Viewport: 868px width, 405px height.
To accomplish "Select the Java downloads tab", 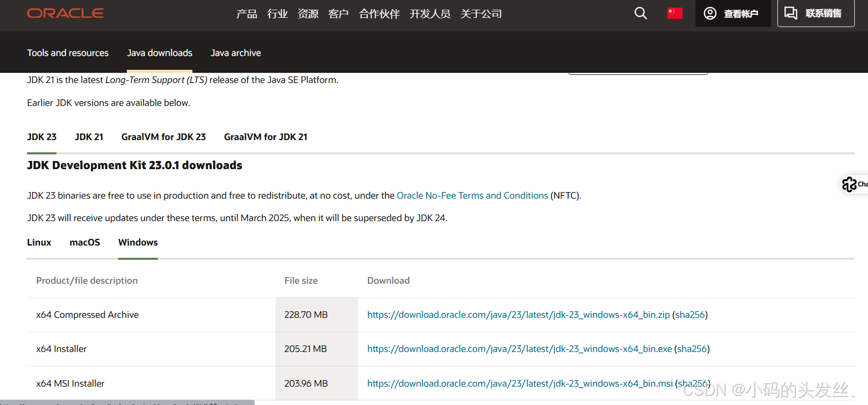I will pyautogui.click(x=160, y=53).
